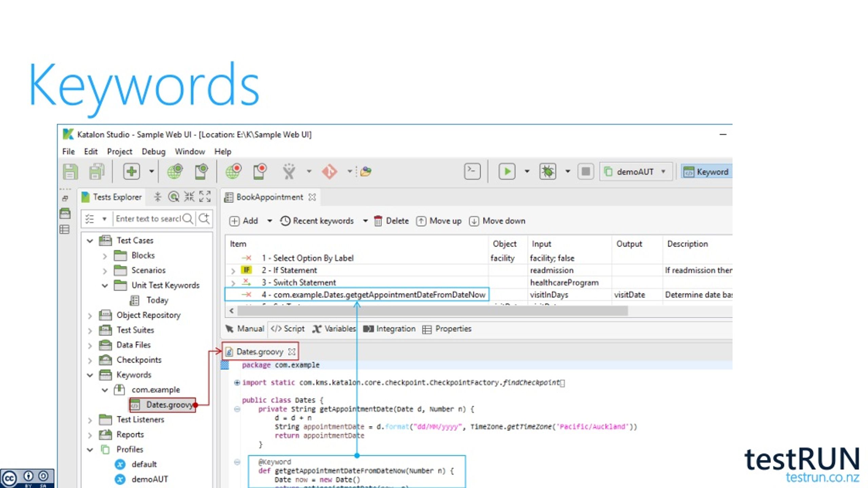
Task: Open the demoAUT profile dropdown
Action: [x=636, y=172]
